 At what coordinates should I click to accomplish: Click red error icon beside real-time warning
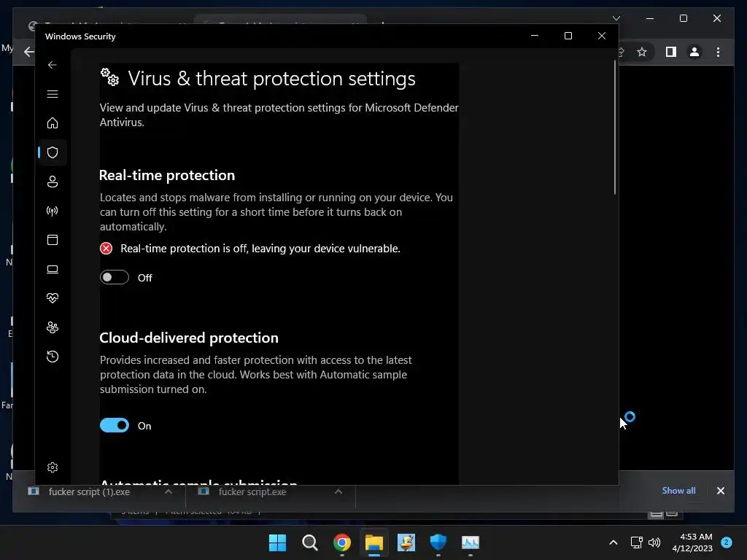(106, 249)
